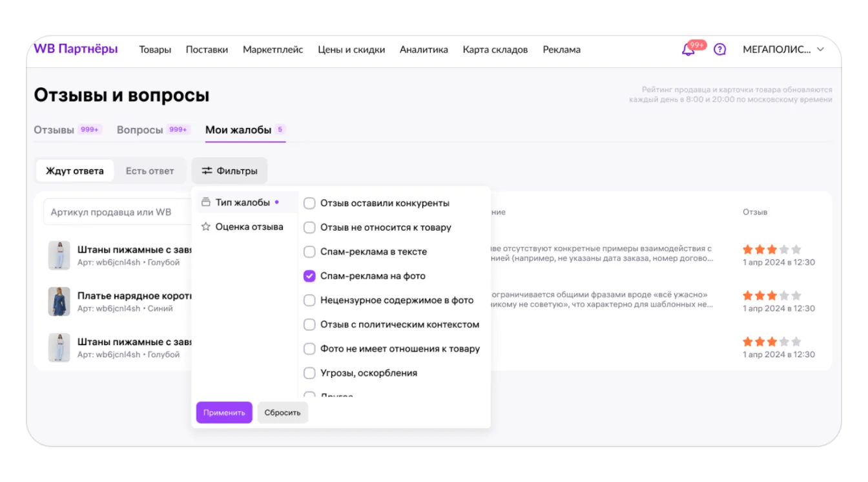This screenshot has height=482, width=868.
Task: Click the WB Партнёры logo
Action: coord(76,49)
